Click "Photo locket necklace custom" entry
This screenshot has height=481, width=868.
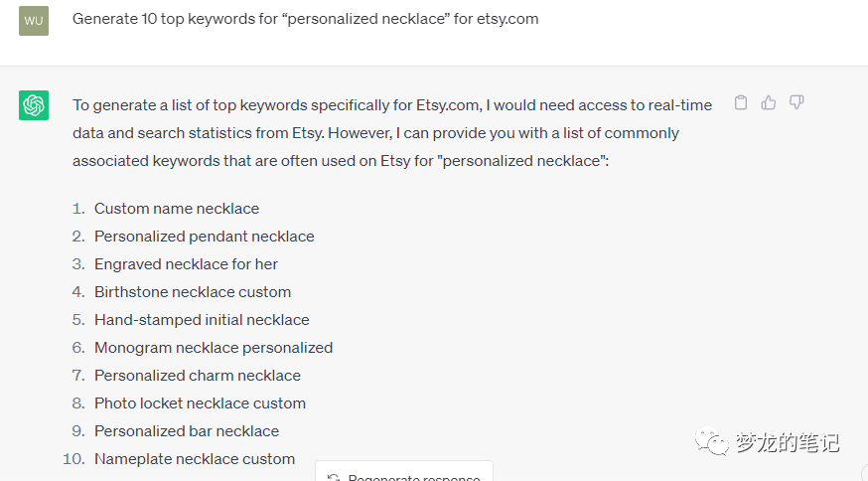point(200,403)
